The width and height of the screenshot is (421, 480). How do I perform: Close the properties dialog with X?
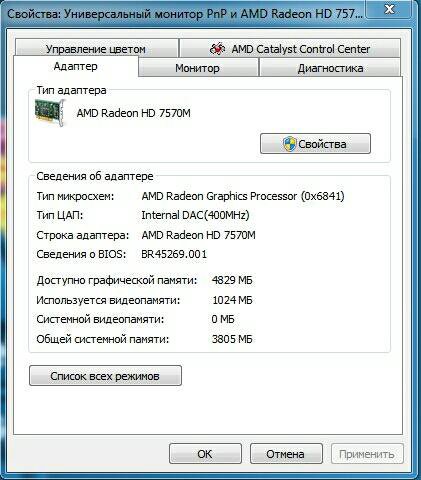[x=389, y=9]
